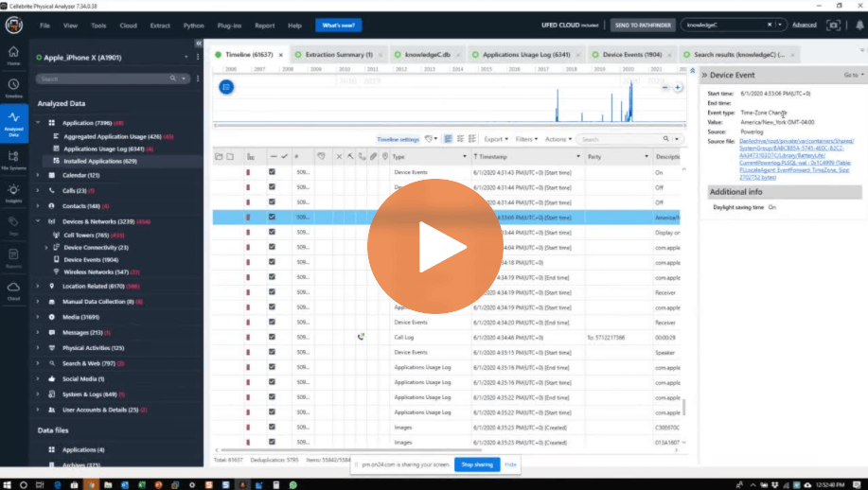Screen dimensions: 868x490
Task: Open the File menu
Action: 44,26
